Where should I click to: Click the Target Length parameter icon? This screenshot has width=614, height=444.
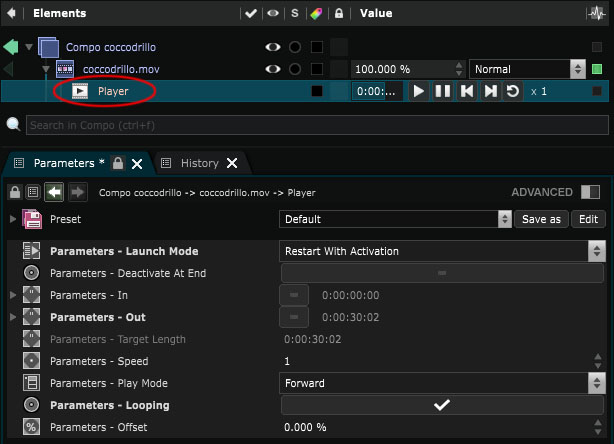[x=31, y=339]
